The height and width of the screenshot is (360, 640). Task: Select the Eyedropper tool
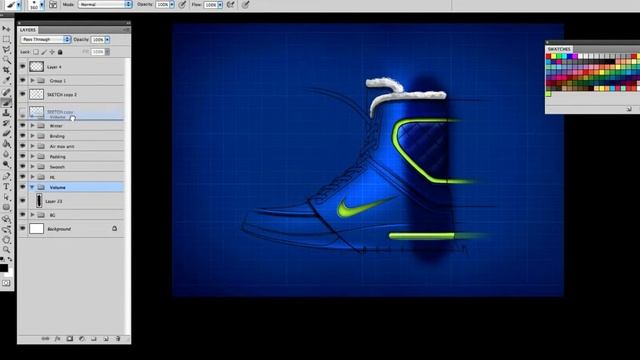[x=6, y=80]
